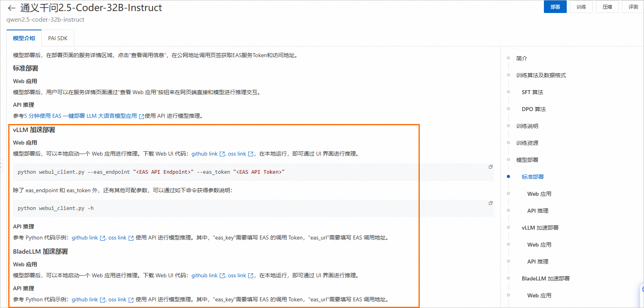The image size is (644, 308).
Task: Select Web 应用 under BladeLLM 加速部署 in outline
Action: click(539, 295)
